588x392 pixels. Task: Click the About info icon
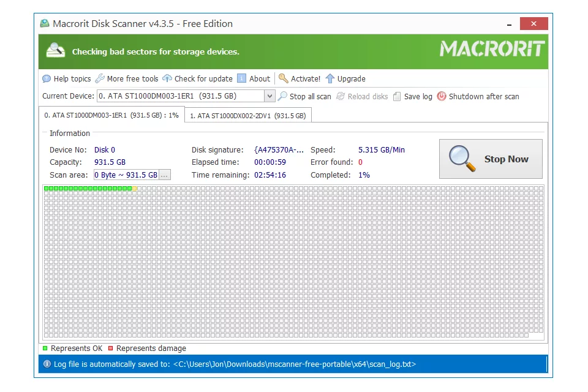[x=242, y=78]
